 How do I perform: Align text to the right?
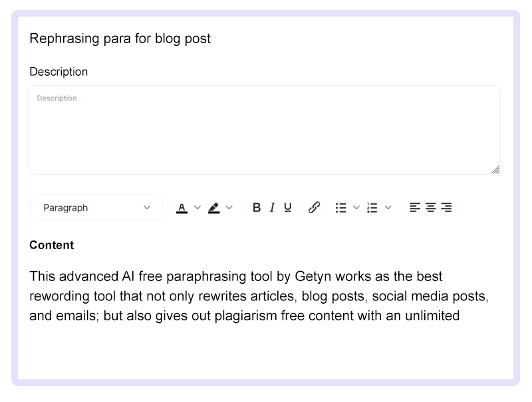[446, 207]
